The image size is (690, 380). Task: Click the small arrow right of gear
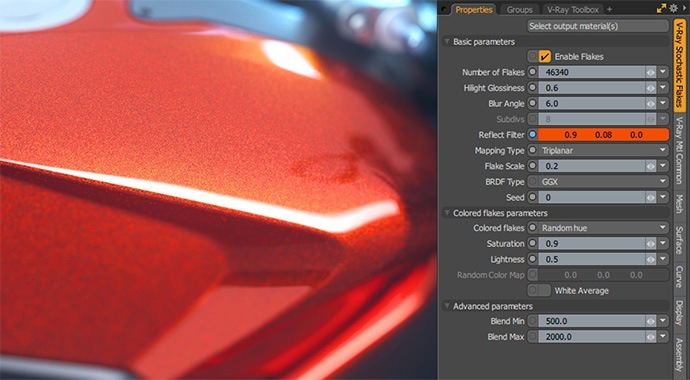coord(684,8)
